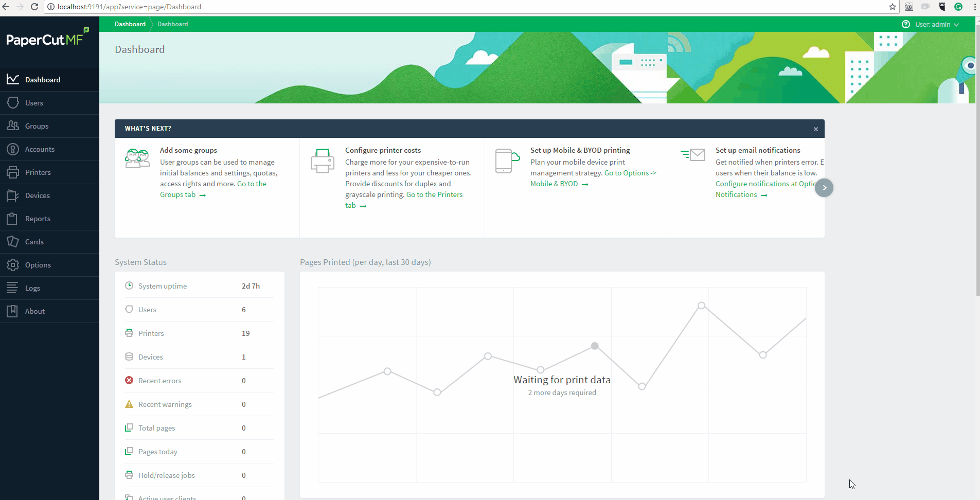Follow the Go to the Printers tab link
This screenshot has width=980, height=500.
(404, 200)
